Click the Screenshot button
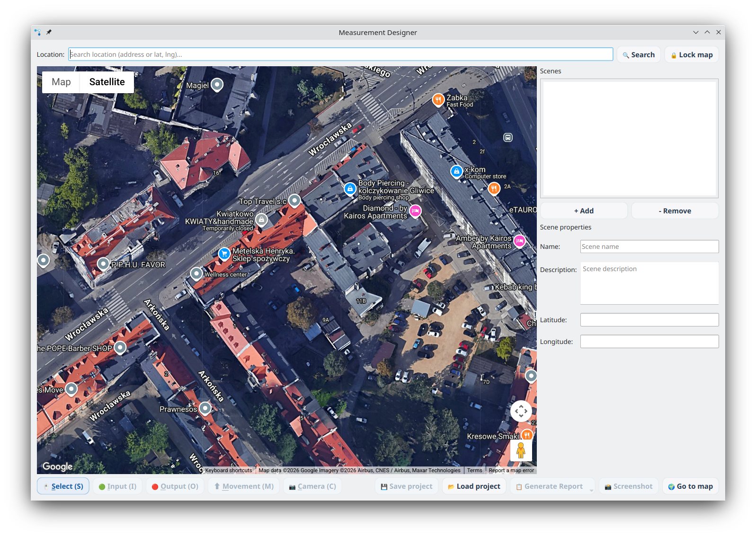 click(x=629, y=486)
